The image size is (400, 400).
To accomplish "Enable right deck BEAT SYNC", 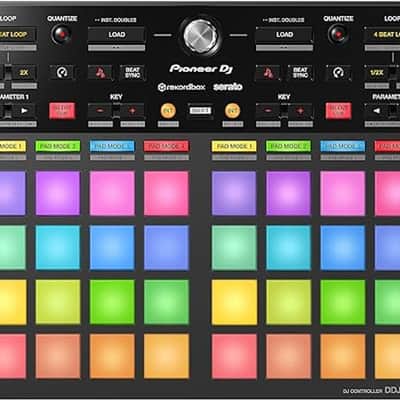I will click(300, 72).
